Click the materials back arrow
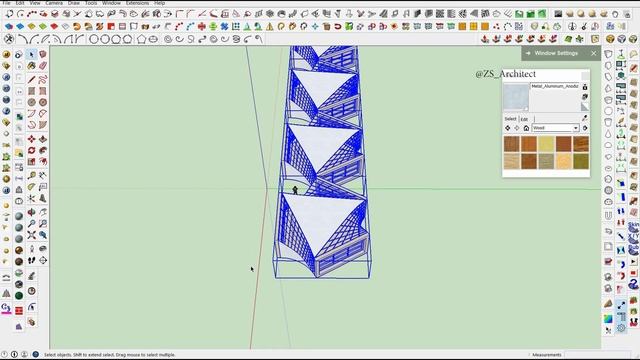The width and height of the screenshot is (640, 360). coord(507,128)
